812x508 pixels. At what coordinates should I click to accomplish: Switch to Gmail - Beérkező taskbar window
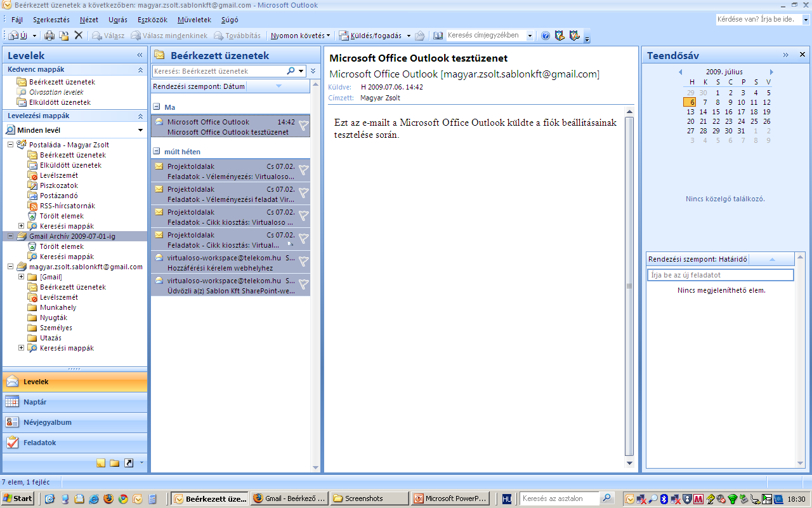coord(290,499)
